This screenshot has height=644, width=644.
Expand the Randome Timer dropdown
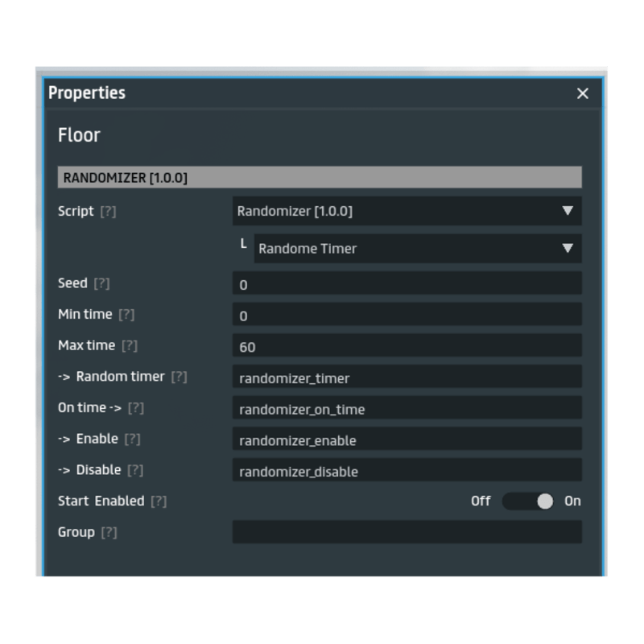(417, 248)
